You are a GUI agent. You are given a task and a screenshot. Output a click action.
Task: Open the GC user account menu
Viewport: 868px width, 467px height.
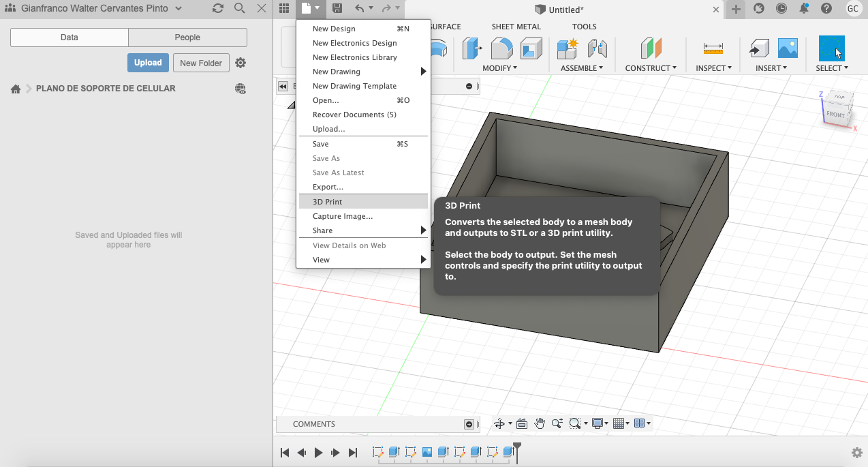click(x=852, y=9)
